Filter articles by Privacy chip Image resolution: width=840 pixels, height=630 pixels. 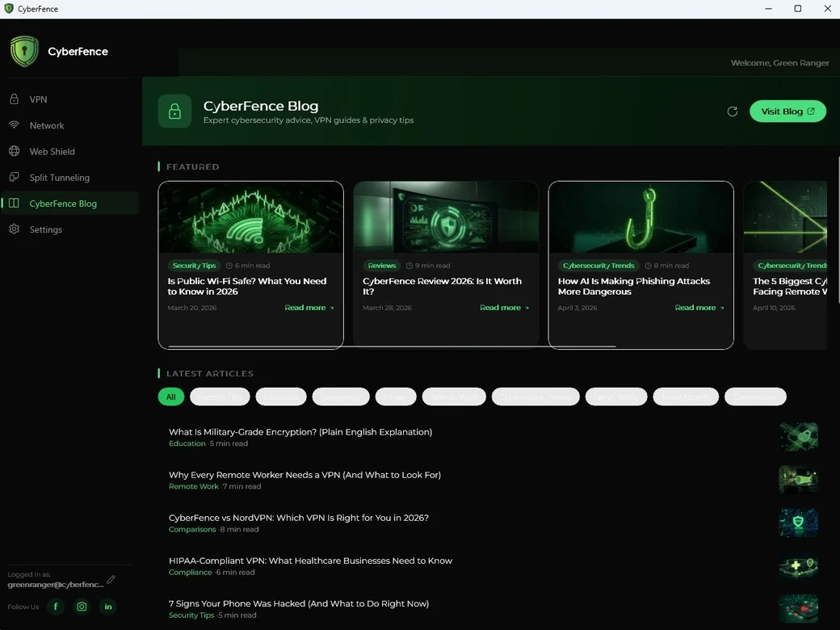click(395, 397)
